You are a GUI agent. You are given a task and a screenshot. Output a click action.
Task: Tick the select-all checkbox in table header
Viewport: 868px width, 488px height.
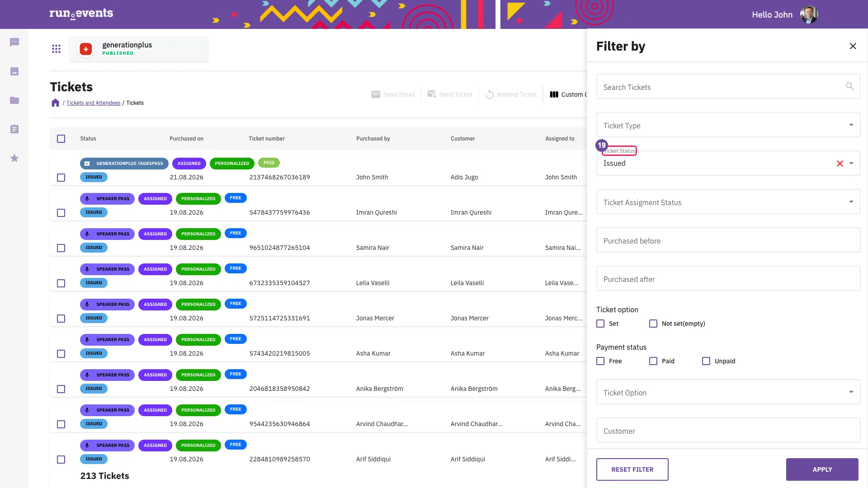click(61, 139)
